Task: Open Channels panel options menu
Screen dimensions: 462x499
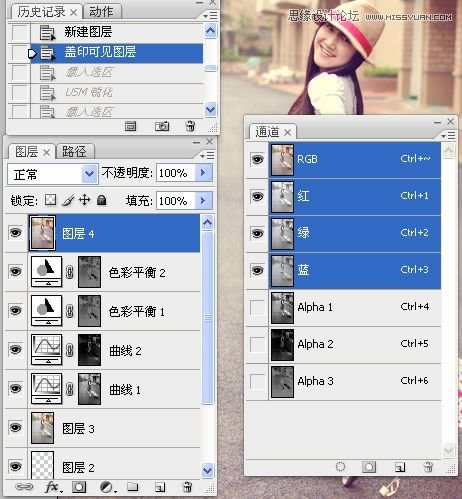Action: [448, 136]
